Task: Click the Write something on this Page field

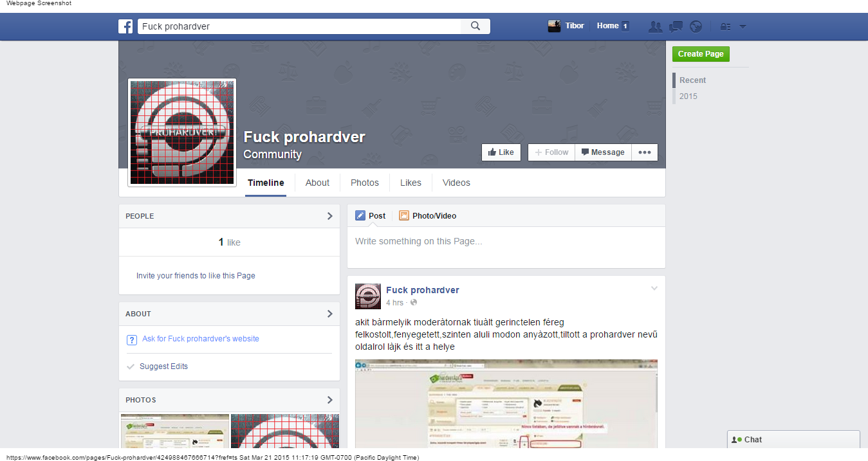Action: 506,248
